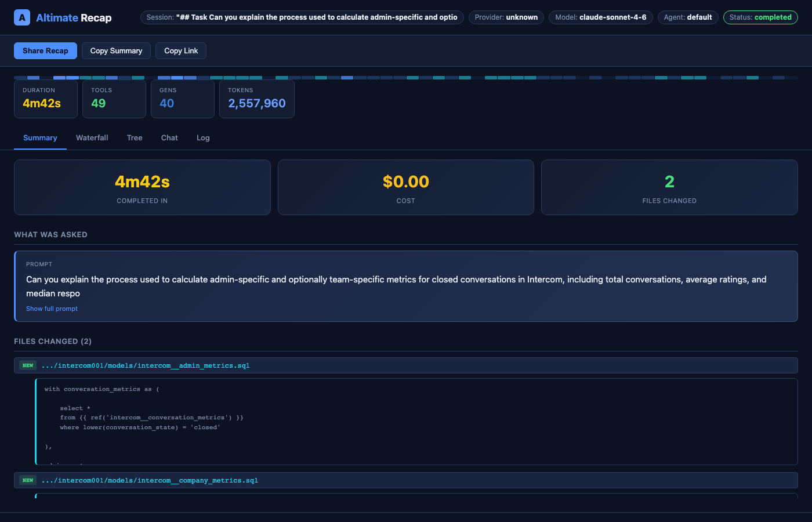Click the Session title pill

pyautogui.click(x=302, y=17)
